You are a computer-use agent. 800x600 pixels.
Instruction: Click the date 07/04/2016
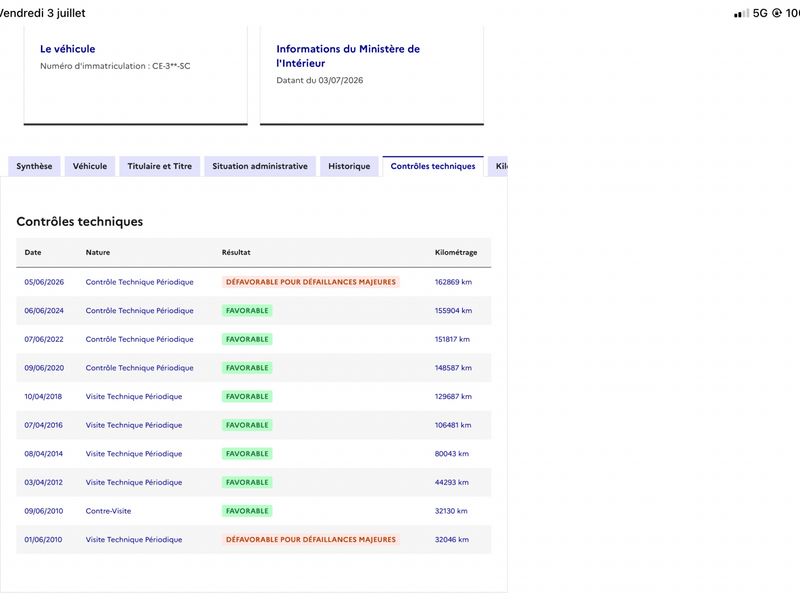coord(43,425)
